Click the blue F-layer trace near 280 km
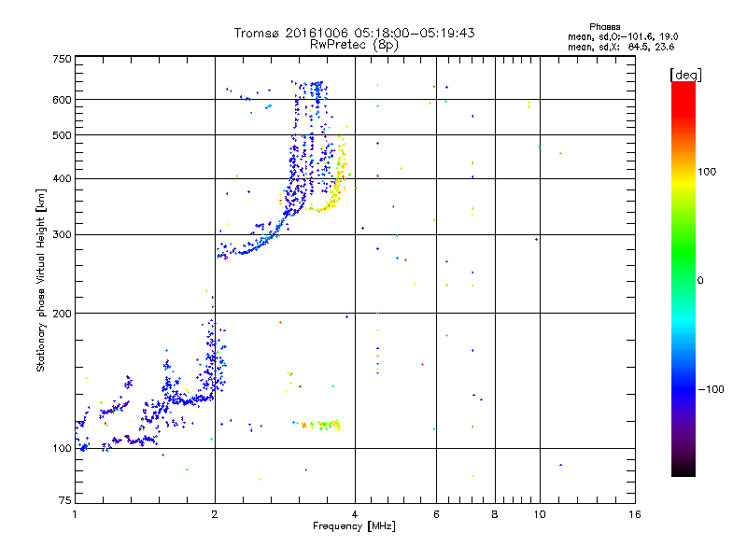This screenshot has width=747, height=560. (252, 245)
